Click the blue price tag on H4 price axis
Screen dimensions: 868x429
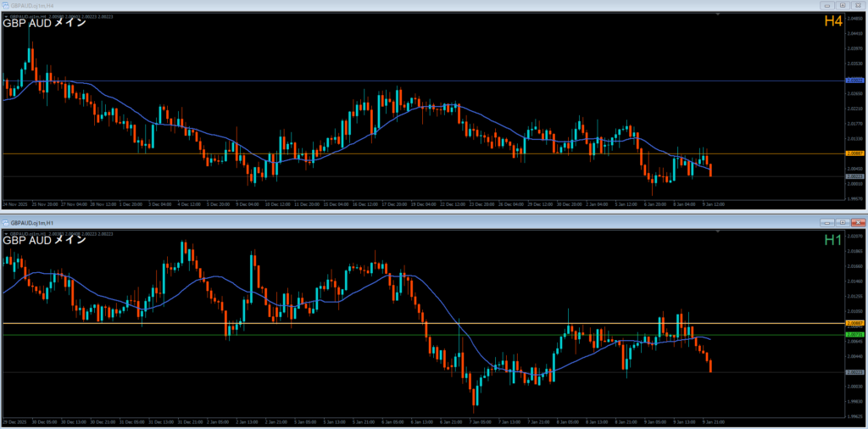[x=855, y=81]
